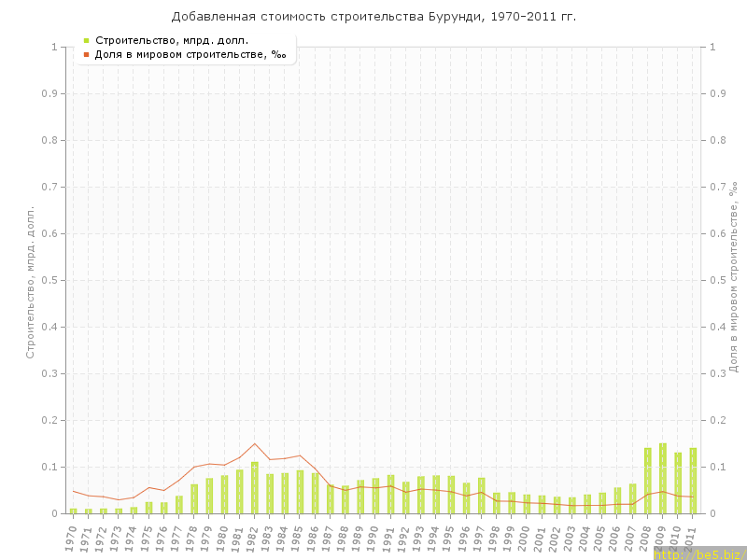This screenshot has height=560, width=747.
Task: Click the left y-axis title Строительство
Action: click(30, 282)
